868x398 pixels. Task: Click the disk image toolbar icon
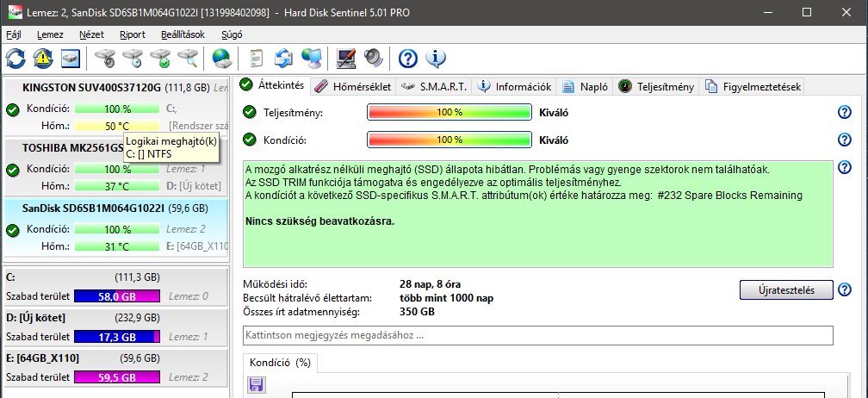[71, 58]
